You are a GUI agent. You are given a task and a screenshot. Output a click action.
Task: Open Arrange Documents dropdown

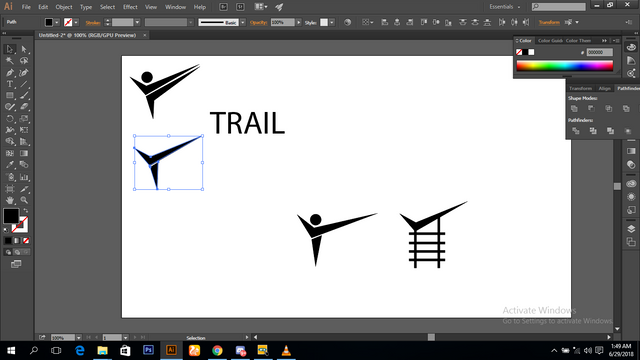pyautogui.click(x=261, y=7)
